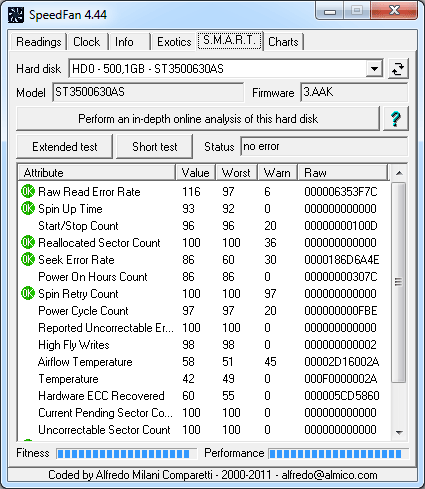Click the Model text field

click(148, 92)
